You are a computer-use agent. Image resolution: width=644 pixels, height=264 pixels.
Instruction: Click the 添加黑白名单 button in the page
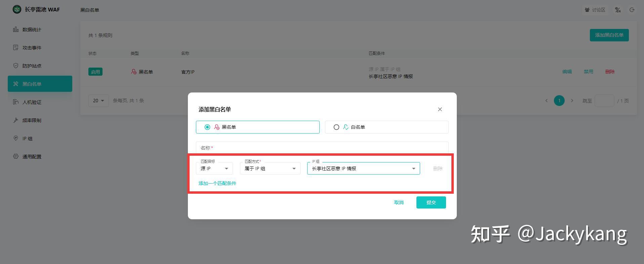click(609, 35)
